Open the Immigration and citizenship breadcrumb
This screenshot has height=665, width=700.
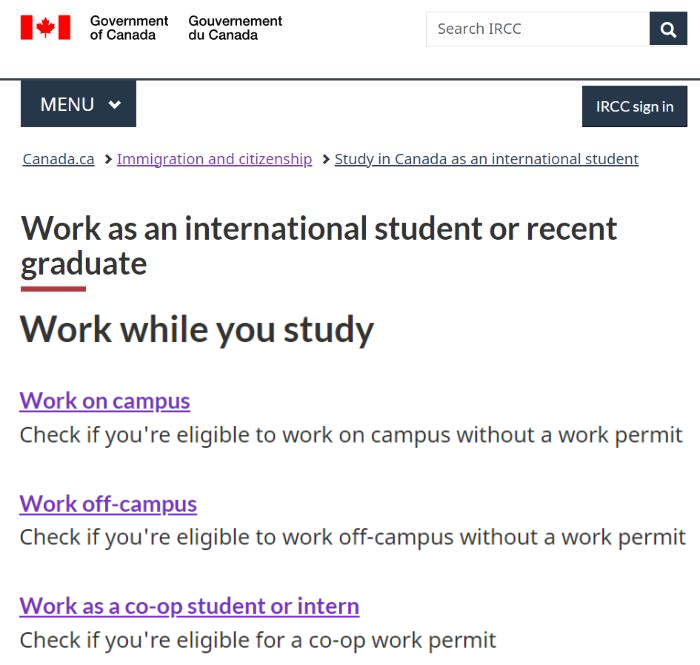(x=214, y=159)
